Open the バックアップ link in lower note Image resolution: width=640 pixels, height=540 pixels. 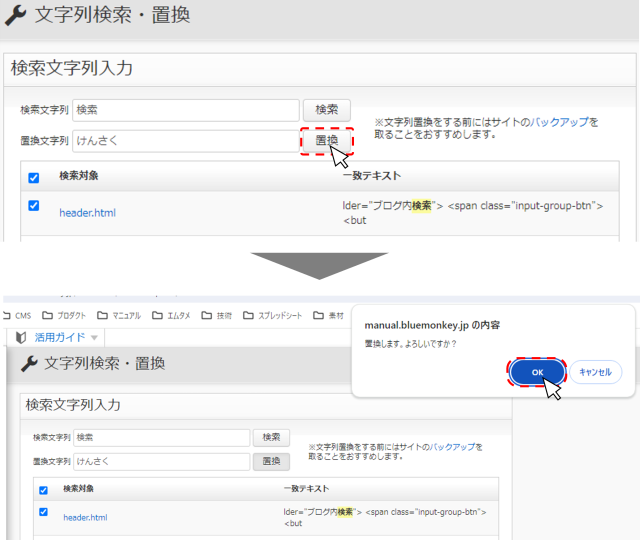452,447
